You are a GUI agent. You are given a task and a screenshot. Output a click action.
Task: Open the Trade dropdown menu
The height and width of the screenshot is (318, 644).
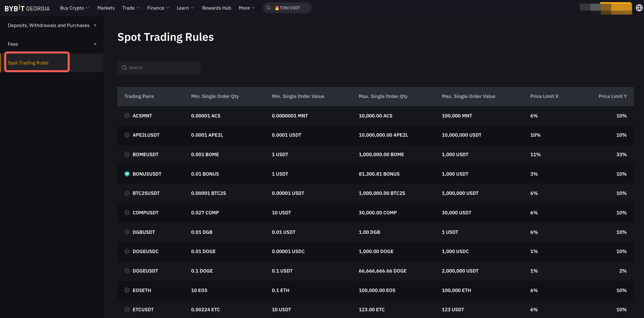pos(131,8)
